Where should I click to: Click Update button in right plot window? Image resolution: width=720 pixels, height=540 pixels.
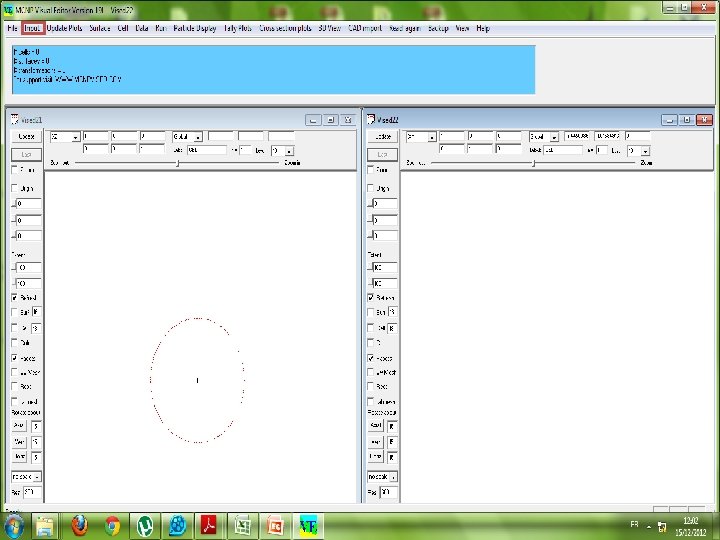click(382, 136)
